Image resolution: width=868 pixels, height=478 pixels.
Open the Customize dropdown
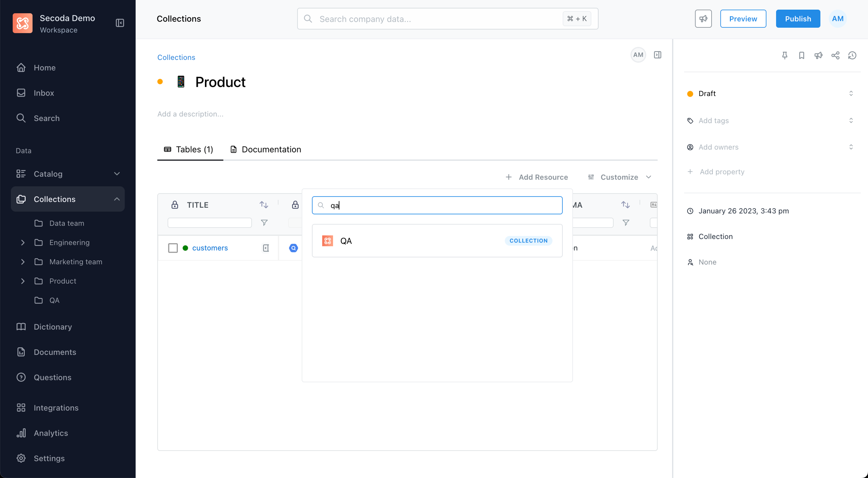[x=620, y=177]
